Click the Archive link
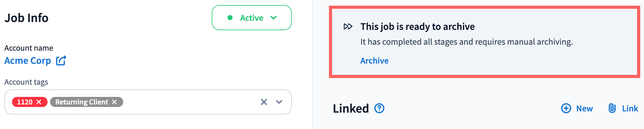 pos(374,60)
